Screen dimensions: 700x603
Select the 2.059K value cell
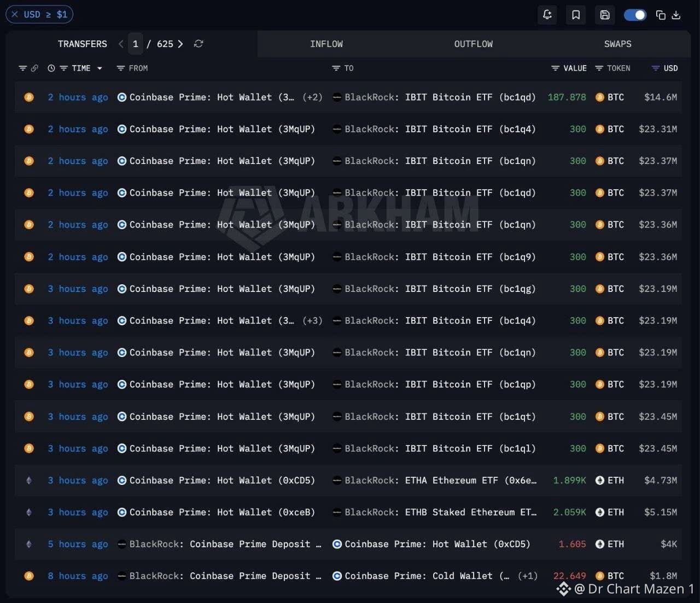click(570, 512)
